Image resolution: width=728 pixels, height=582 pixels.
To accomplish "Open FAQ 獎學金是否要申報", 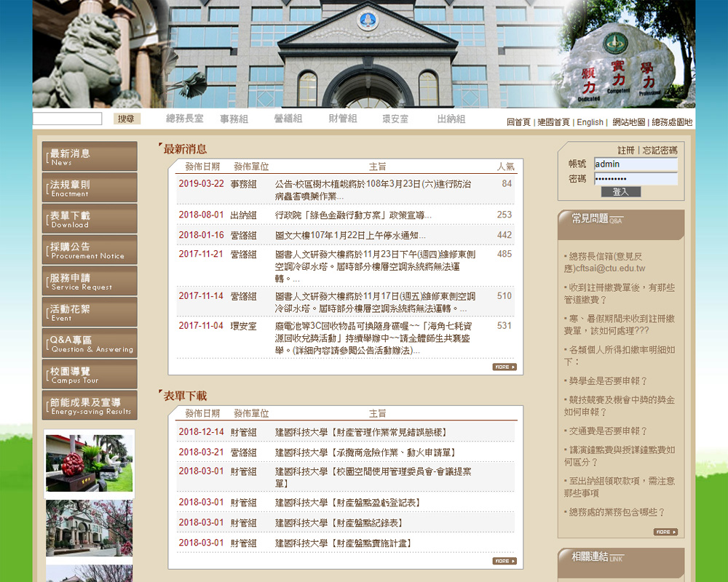I will 606,381.
